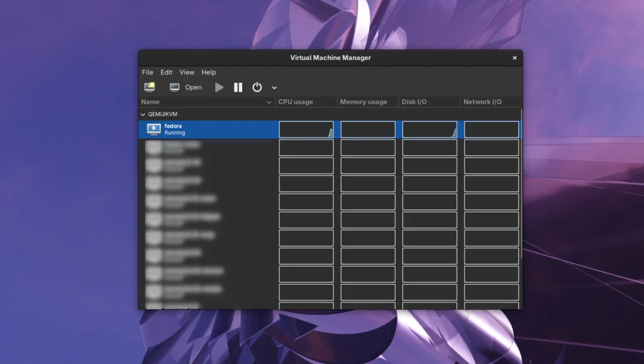Open the File menu
Viewport: 644px width, 364px height.
147,72
